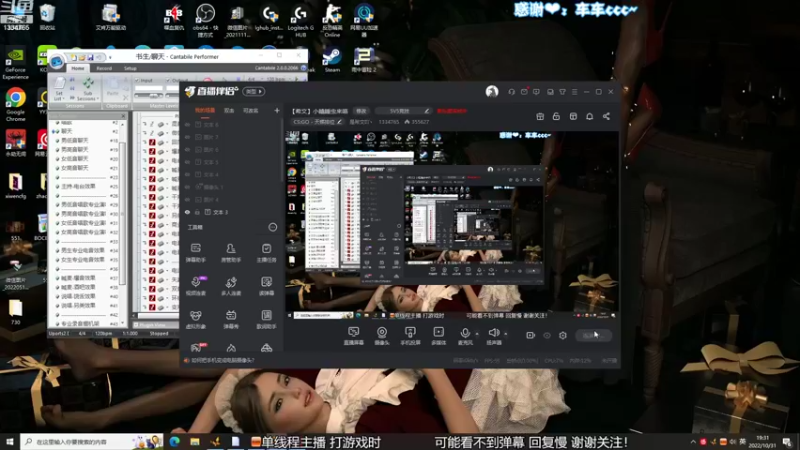This screenshot has width=800, height=450.
Task: Toggle the eye icon beside record button
Action: 547,336
